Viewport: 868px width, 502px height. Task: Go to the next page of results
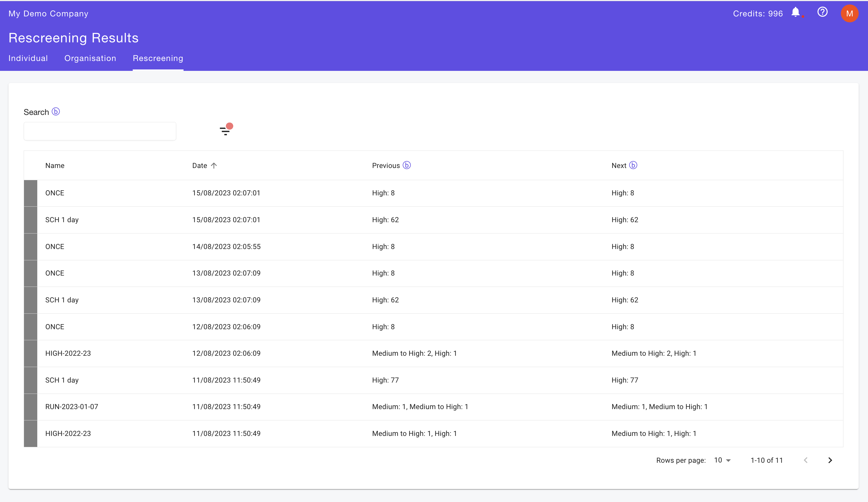pos(830,460)
